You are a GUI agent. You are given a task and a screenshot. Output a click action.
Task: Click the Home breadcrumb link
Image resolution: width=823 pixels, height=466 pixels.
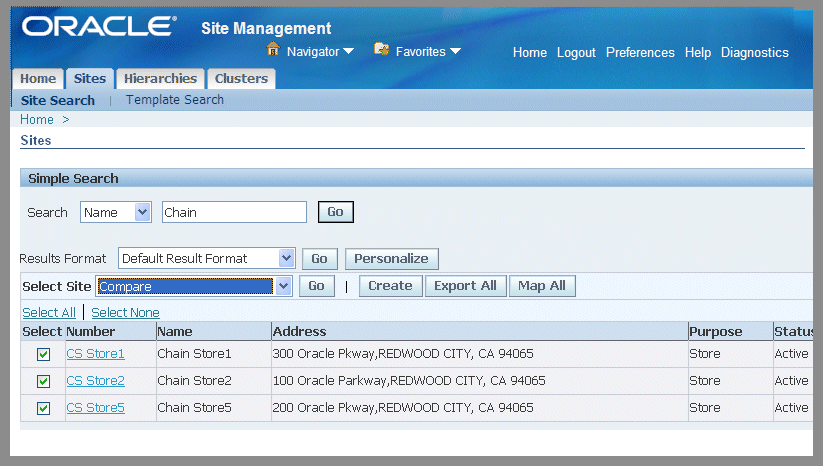coord(37,120)
